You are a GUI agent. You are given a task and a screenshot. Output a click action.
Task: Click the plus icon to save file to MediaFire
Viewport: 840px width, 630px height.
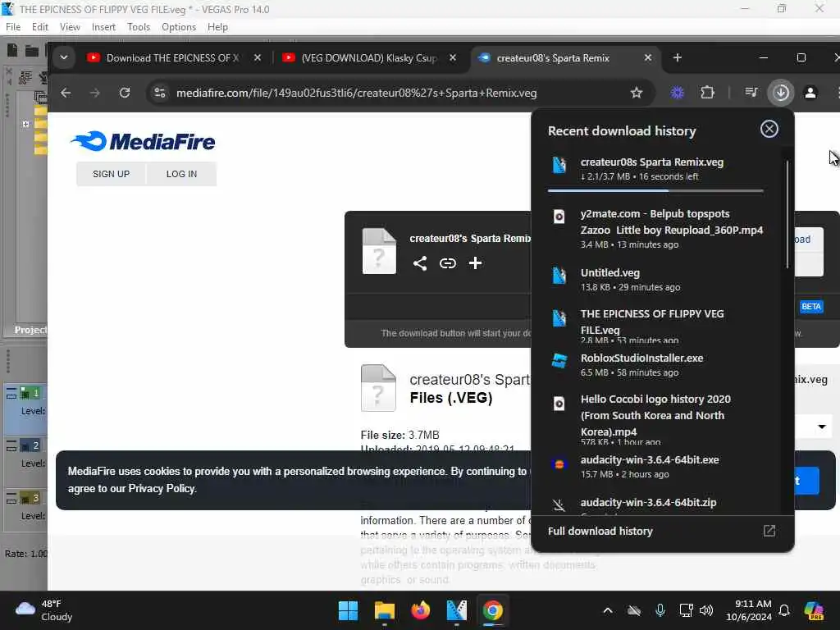coord(475,263)
